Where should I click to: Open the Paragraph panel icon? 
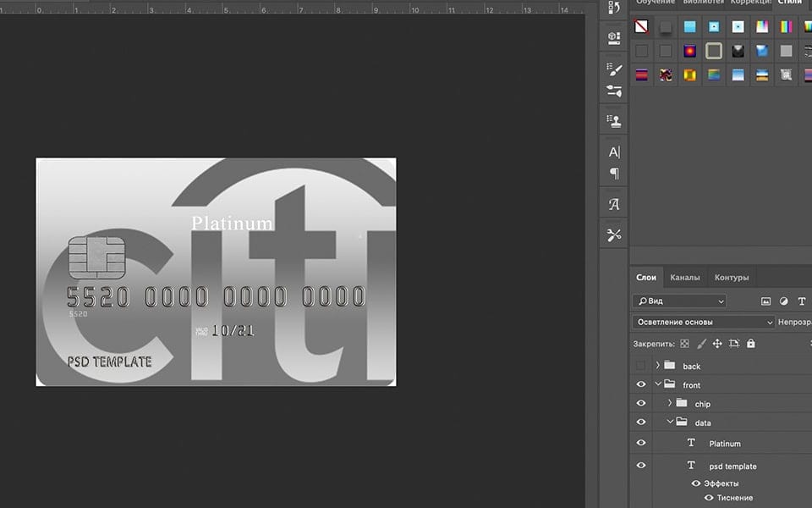point(614,174)
